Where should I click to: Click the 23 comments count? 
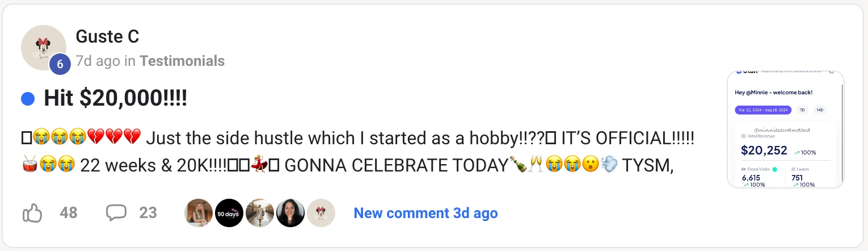(148, 213)
